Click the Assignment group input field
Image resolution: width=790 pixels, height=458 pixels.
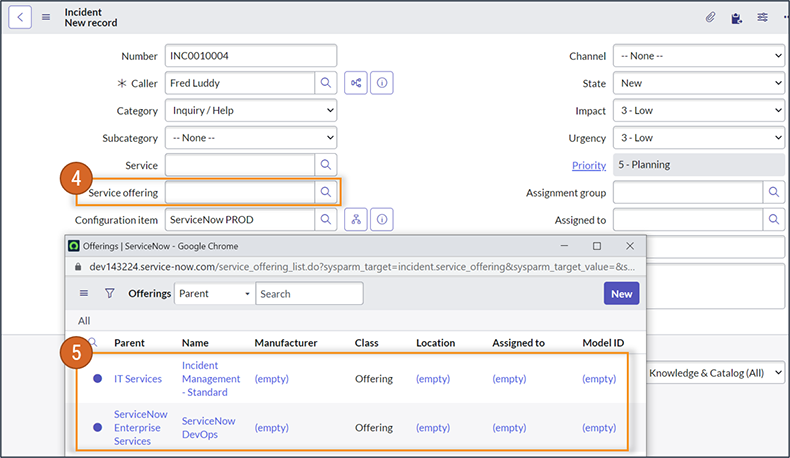pos(688,192)
